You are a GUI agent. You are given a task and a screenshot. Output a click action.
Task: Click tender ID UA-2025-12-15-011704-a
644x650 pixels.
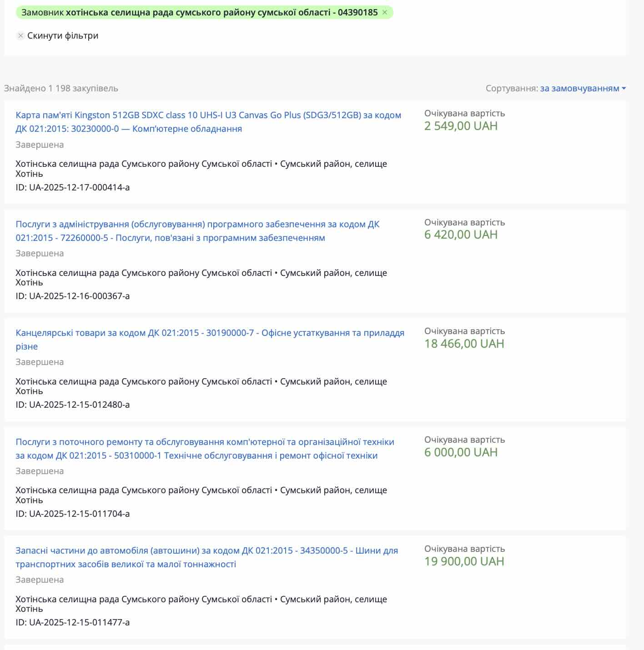point(73,514)
